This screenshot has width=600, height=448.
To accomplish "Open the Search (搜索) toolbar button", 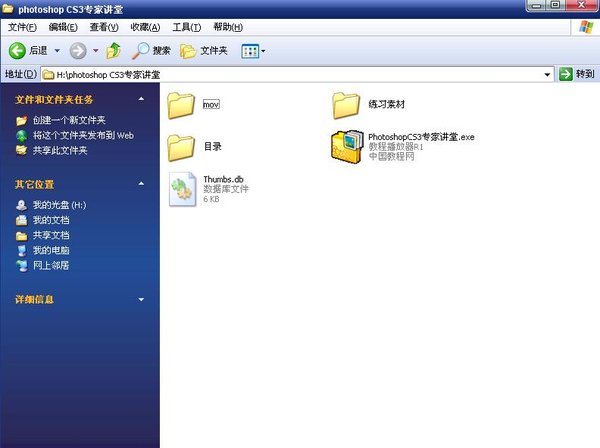I will [x=152, y=50].
